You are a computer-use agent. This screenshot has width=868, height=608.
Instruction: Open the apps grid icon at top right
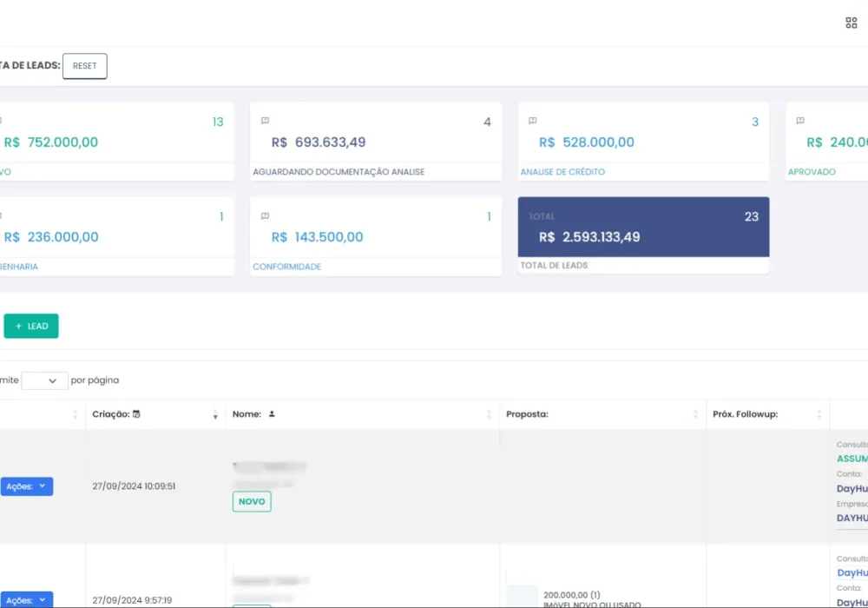pyautogui.click(x=851, y=23)
